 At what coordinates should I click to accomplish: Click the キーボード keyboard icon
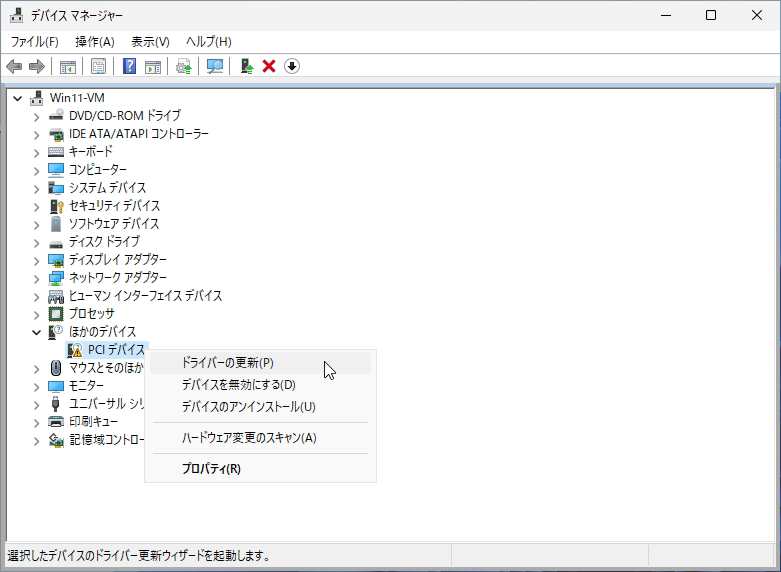click(x=56, y=151)
